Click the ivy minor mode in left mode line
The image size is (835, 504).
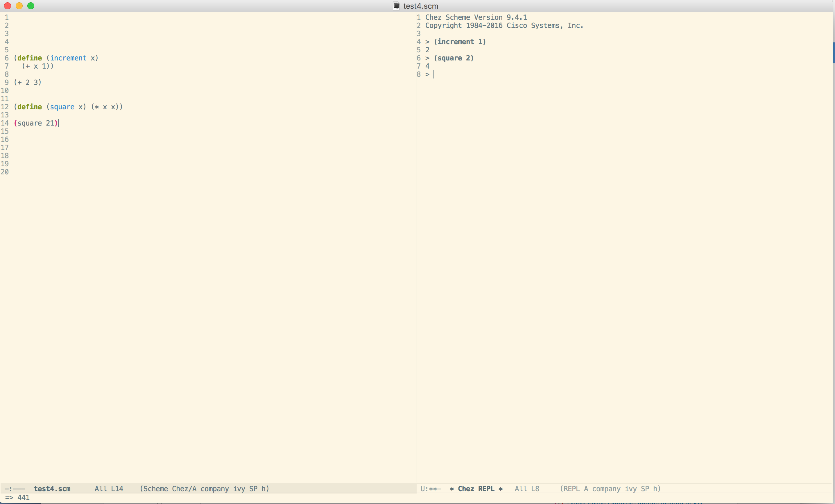[x=239, y=488]
